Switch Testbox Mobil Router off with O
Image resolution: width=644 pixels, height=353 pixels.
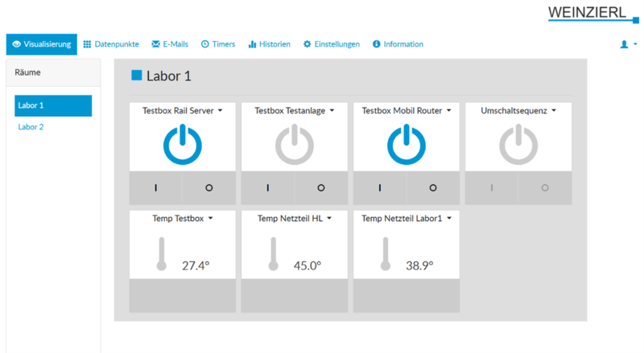(433, 187)
